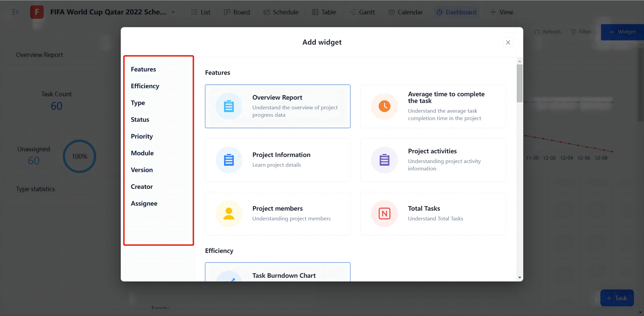Click the Calendar tab in navigation bar
Screen dimensions: 644x316
pyautogui.click(x=410, y=12)
